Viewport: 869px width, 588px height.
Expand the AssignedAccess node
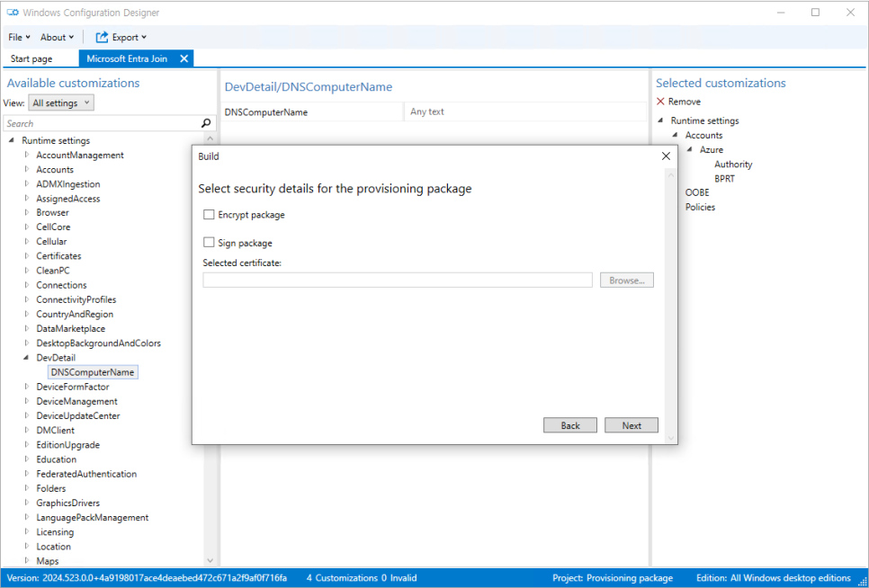click(x=27, y=198)
